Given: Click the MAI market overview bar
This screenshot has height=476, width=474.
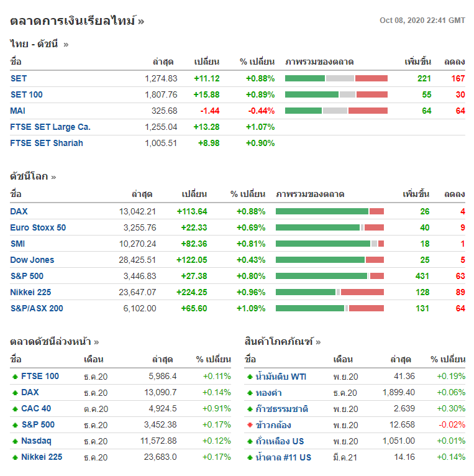Looking at the screenshot, I should [336, 111].
